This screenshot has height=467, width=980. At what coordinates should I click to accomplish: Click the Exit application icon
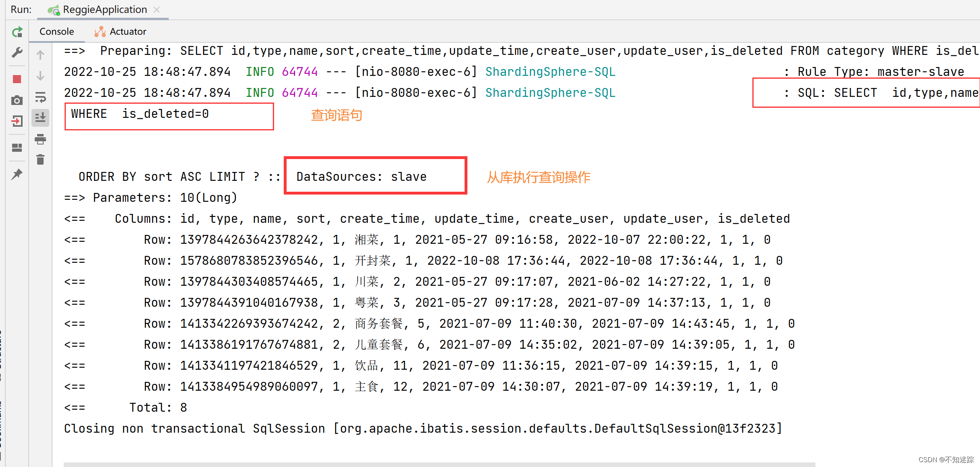point(17,121)
